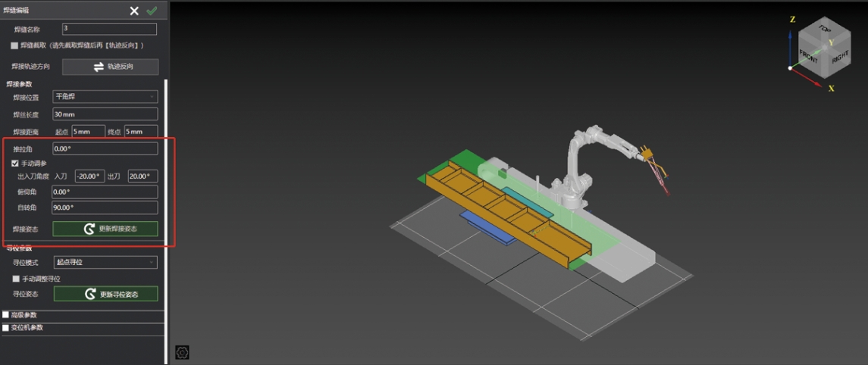Uncheck the 手动调参 checkbox
Viewport: 868px width, 365px height.
point(14,163)
